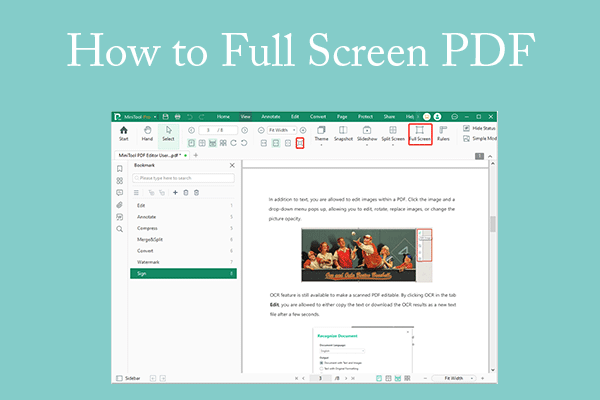
Task: Enable two-page scrolling view in toolbar
Action: [x=223, y=143]
